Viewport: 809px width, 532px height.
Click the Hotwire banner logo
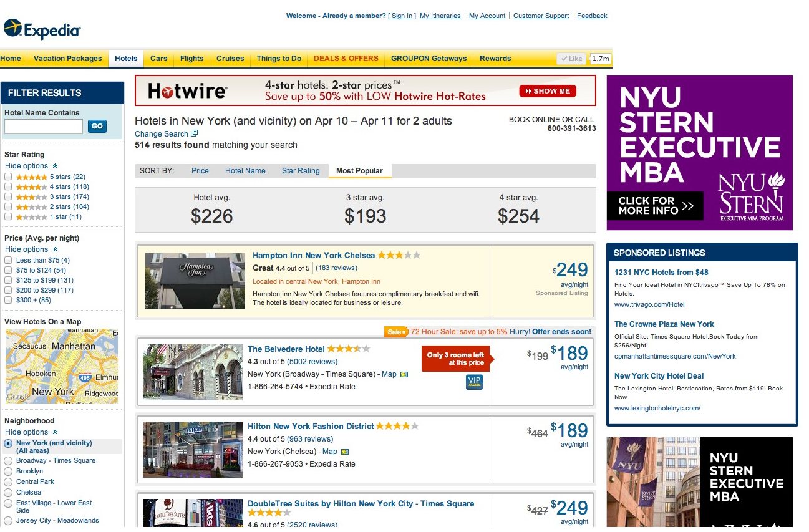pos(187,91)
